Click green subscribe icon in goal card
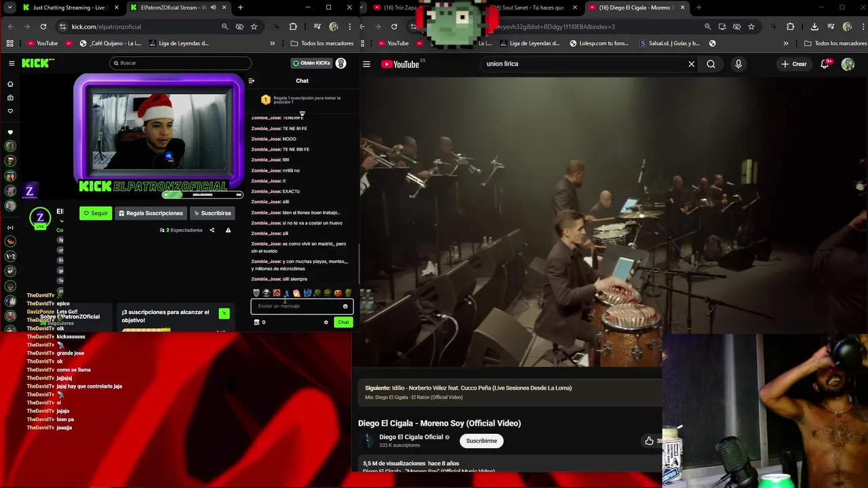This screenshot has height=488, width=868. coord(224,313)
